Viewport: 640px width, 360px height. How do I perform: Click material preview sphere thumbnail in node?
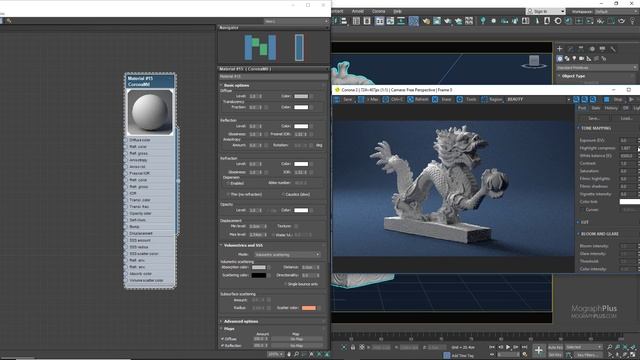click(x=150, y=112)
